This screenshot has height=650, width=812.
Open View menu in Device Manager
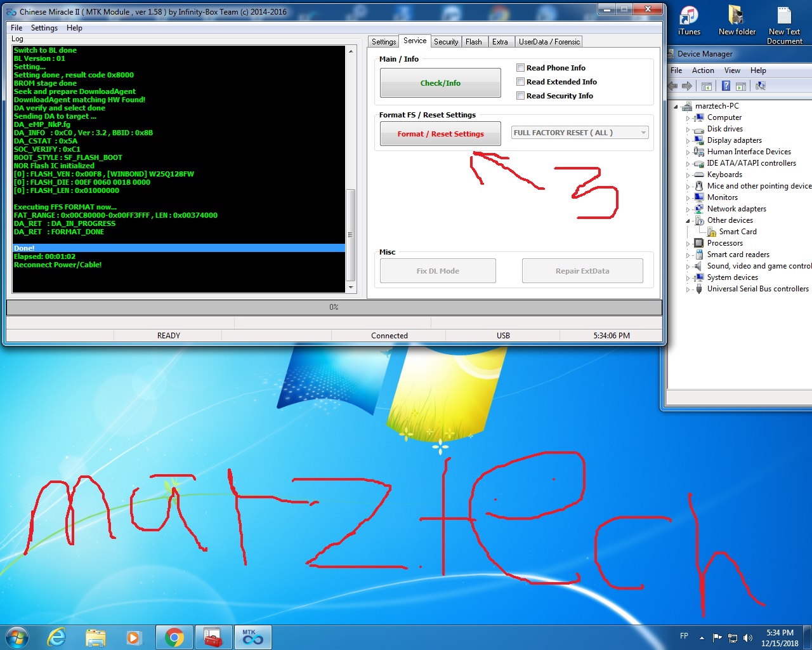coord(732,70)
